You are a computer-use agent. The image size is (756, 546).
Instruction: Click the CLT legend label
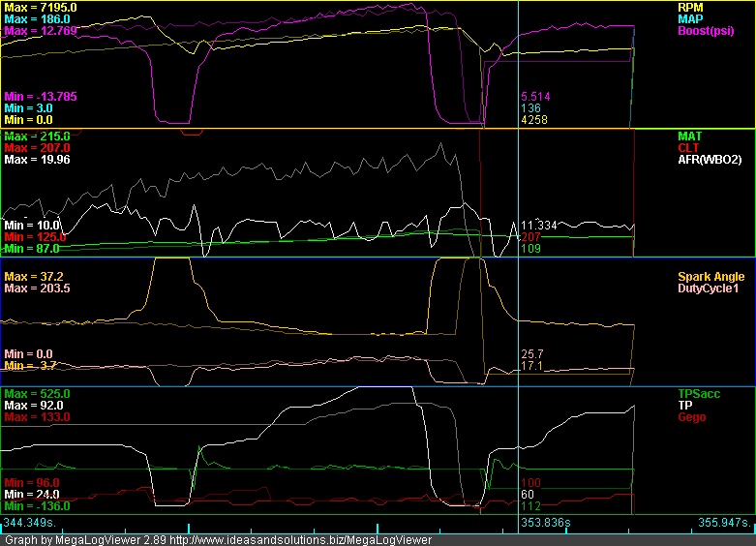(x=688, y=148)
